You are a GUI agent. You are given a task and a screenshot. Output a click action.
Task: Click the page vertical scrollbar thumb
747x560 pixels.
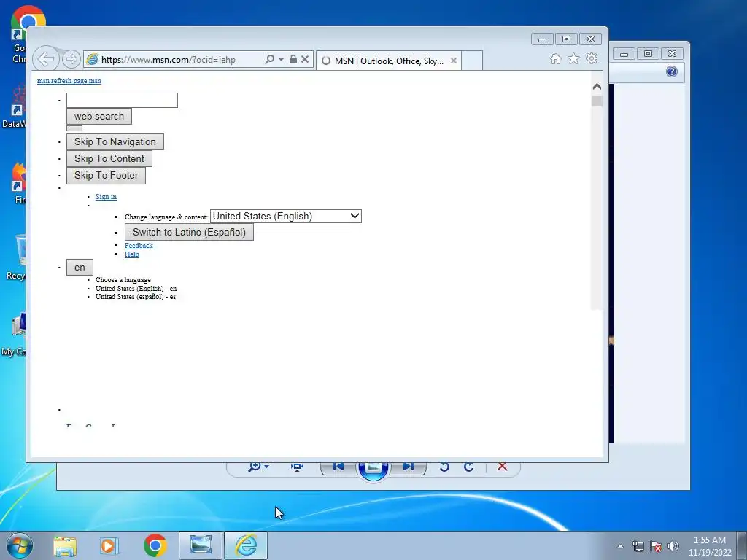597,101
